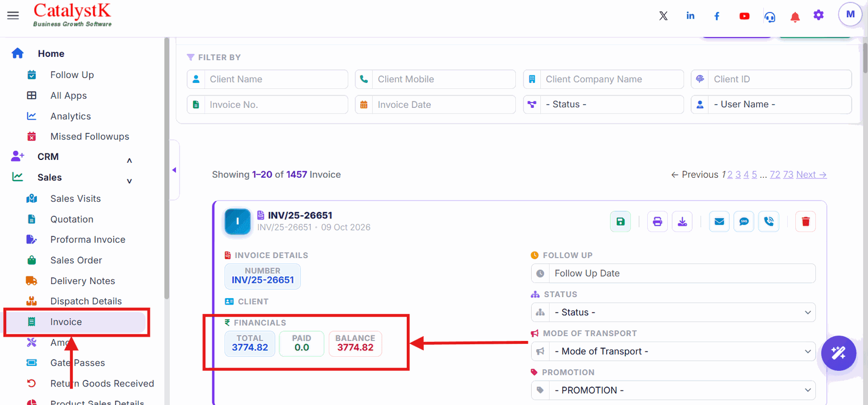
Task: Click the Invoice Date filter field
Action: coord(435,105)
